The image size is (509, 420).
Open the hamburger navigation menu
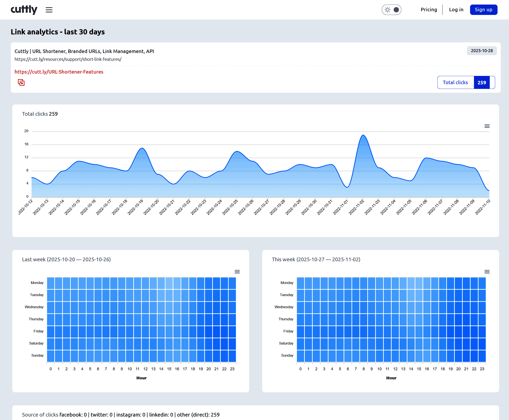click(49, 10)
